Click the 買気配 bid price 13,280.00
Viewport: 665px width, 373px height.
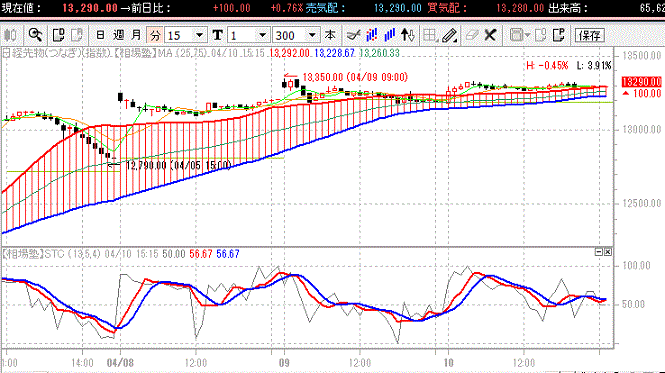520,8
